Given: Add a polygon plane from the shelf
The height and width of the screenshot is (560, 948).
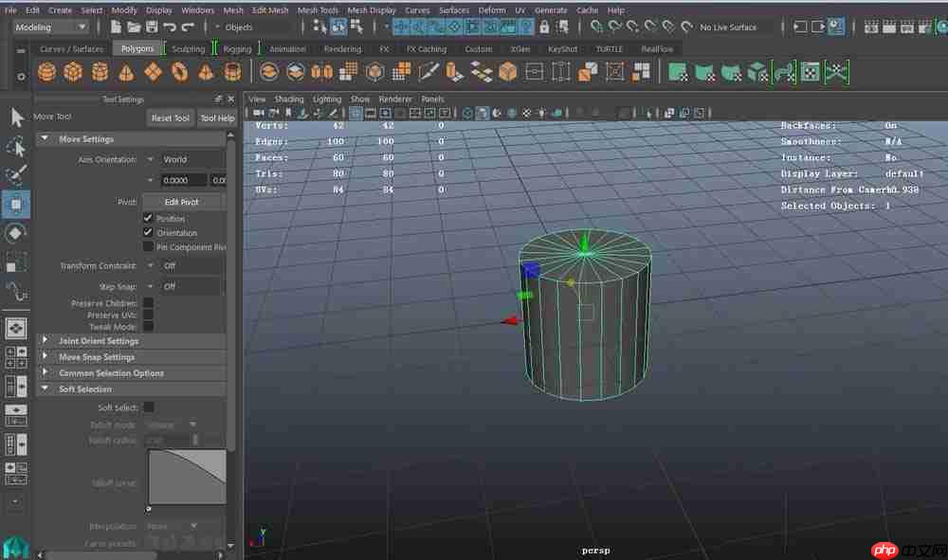Looking at the screenshot, I should pyautogui.click(x=153, y=73).
